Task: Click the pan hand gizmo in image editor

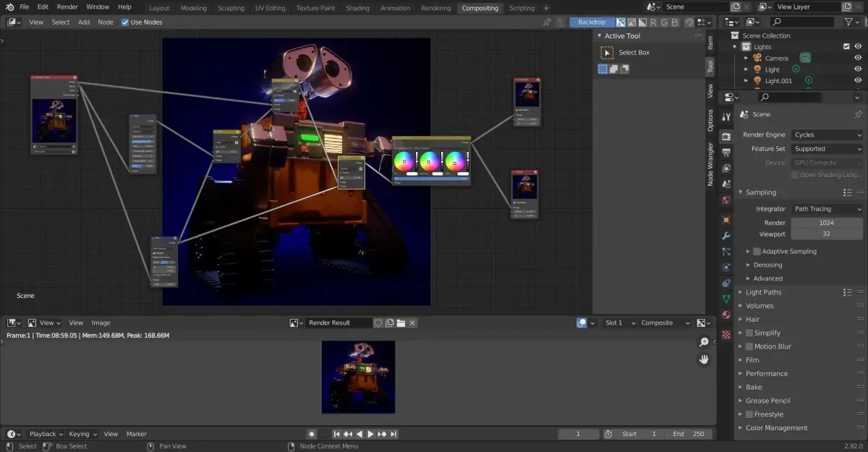Action: [x=704, y=359]
